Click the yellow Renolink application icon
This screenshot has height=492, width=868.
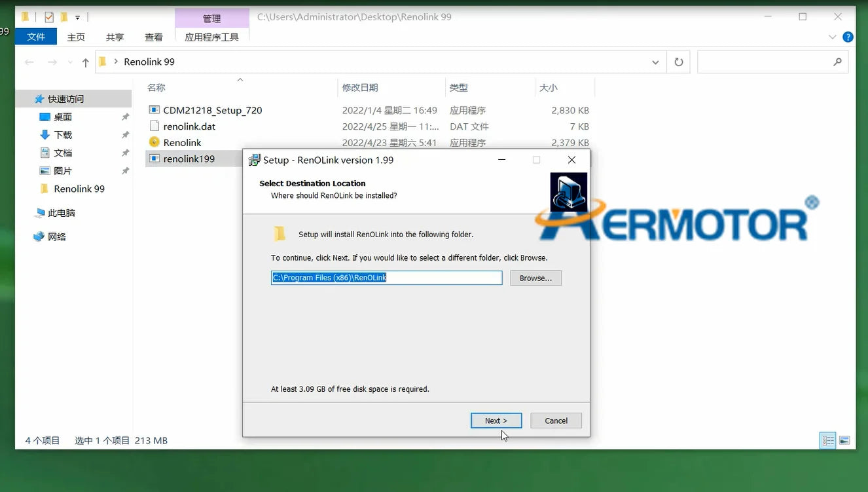click(x=154, y=142)
